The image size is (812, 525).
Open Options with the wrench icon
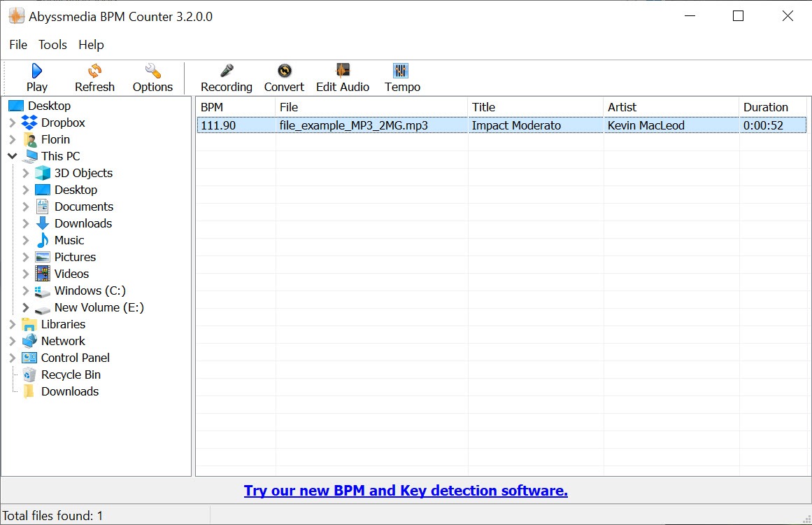152,71
